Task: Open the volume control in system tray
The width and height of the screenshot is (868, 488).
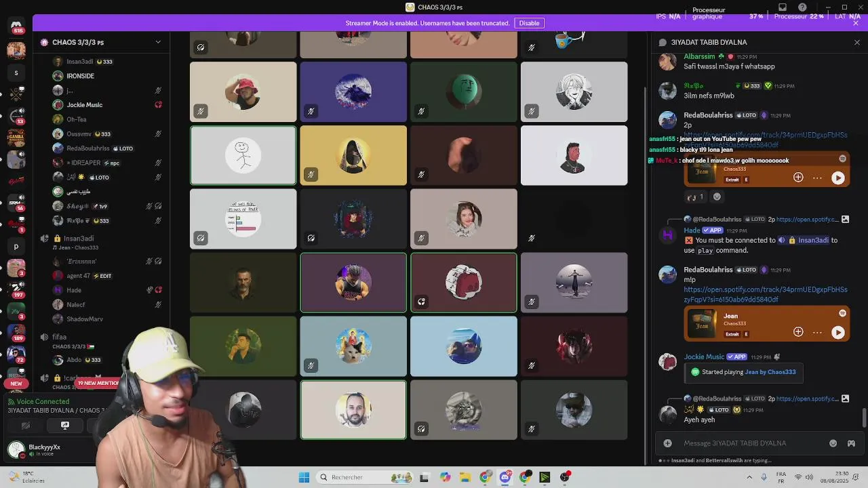Action: [810, 477]
